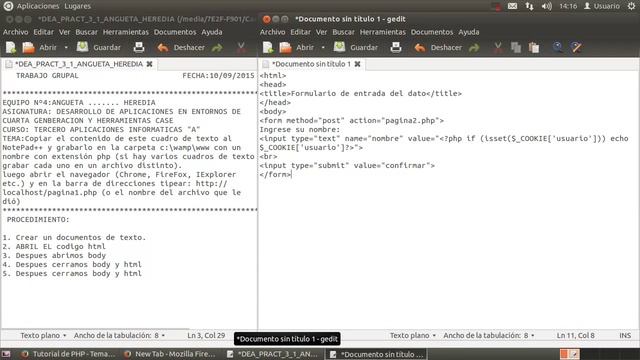Viewport: 640px width, 360px height.
Task: Open Documentos menu in left gedit window
Action: (175, 32)
